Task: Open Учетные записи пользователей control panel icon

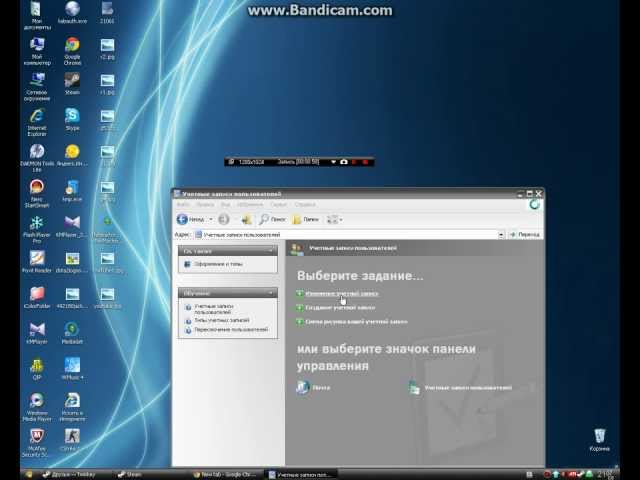Action: 460,388
